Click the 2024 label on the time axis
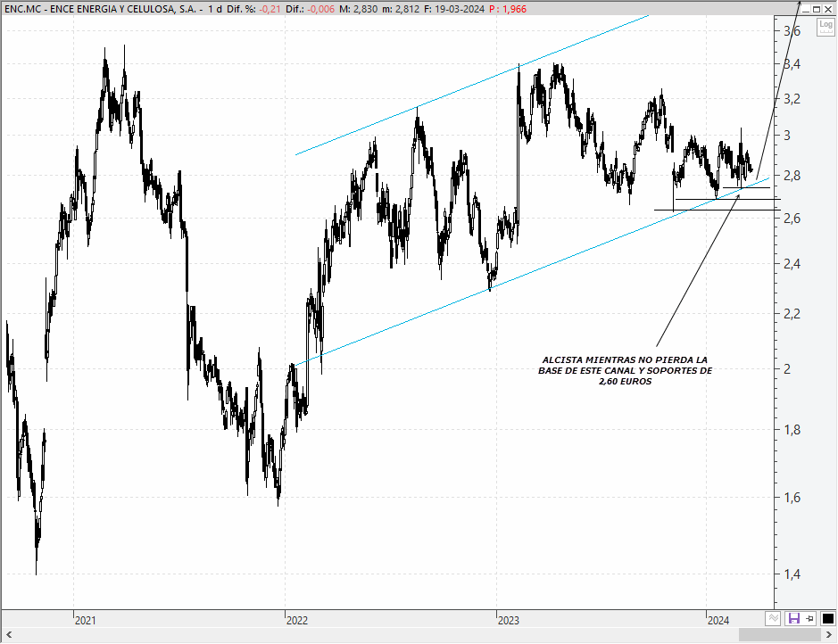Screen dimensions: 838x644 coord(718,620)
